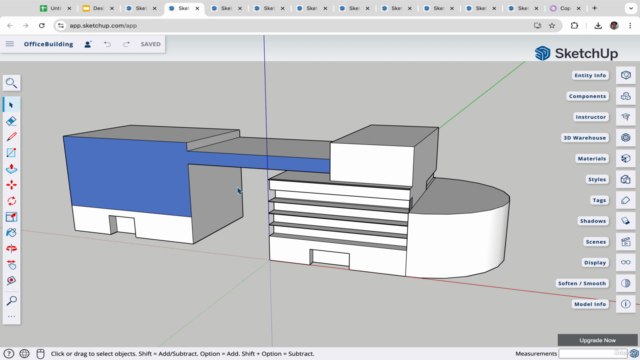
Task: Bookmark this page with the star
Action: [x=552, y=26]
